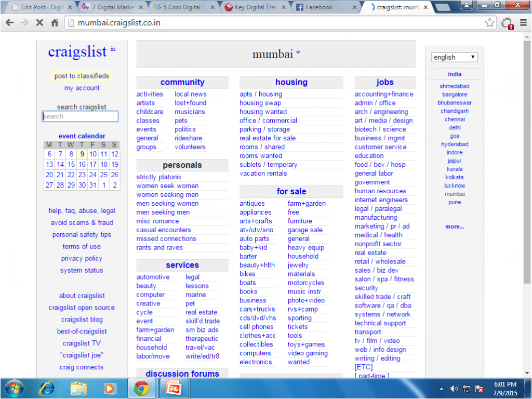The image size is (532, 399).
Task: Click the browser back arrow
Action: click(10, 23)
